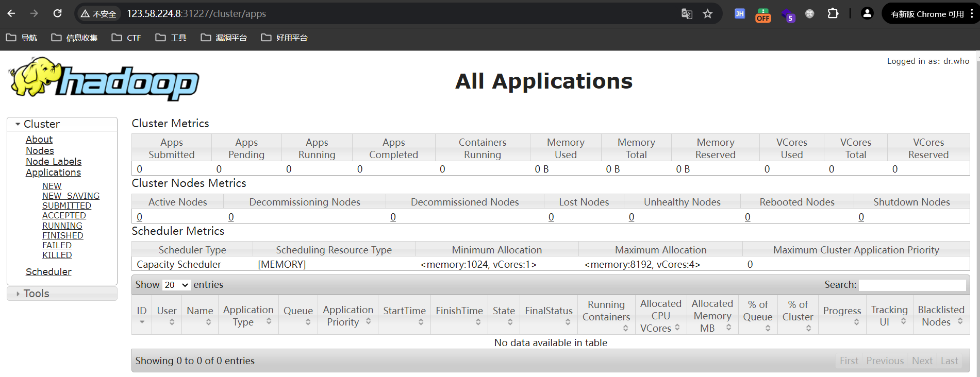Open the 信息收集 bookmark folder
Viewport: 980px width, 377px height.
(x=74, y=38)
